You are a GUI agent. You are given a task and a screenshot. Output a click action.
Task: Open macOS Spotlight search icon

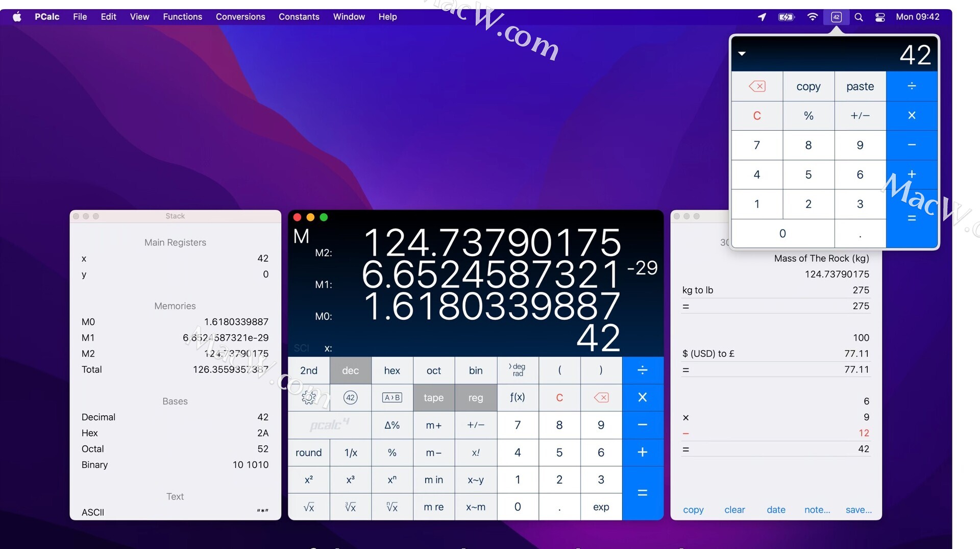click(859, 17)
